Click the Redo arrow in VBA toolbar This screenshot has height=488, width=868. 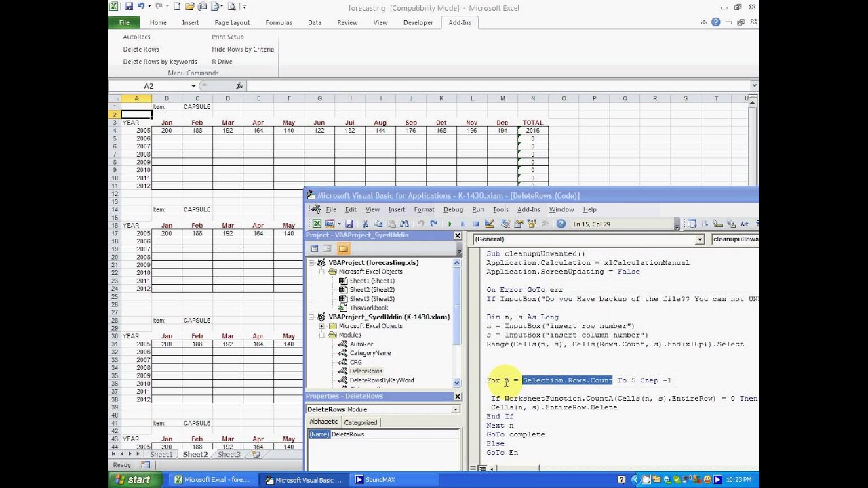coord(434,224)
